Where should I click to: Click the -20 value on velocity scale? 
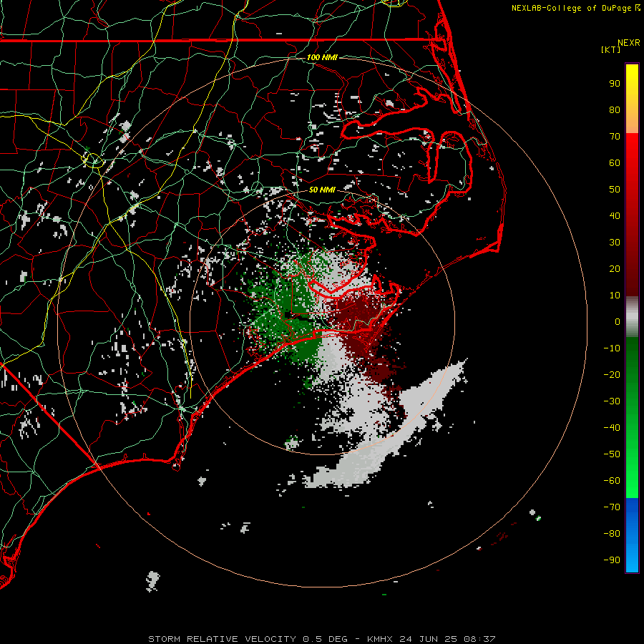coord(612,375)
